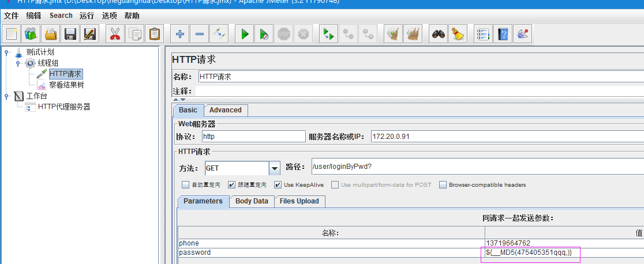Click the password parameter name cell
Screen dimensions: 644x264
tap(331, 252)
